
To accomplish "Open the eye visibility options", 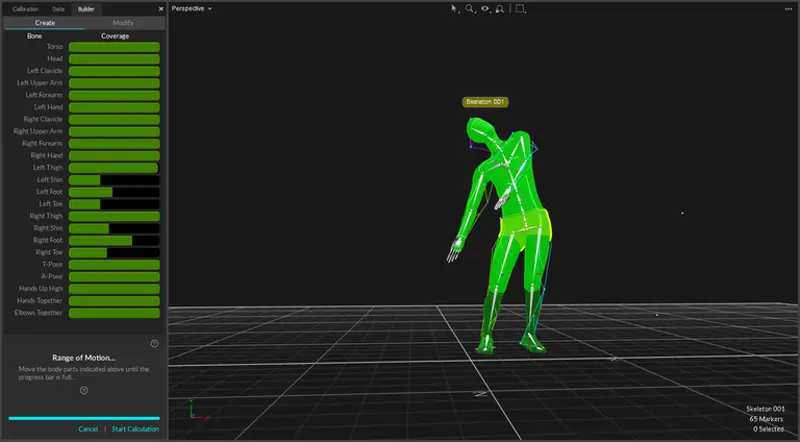I will pos(485,8).
